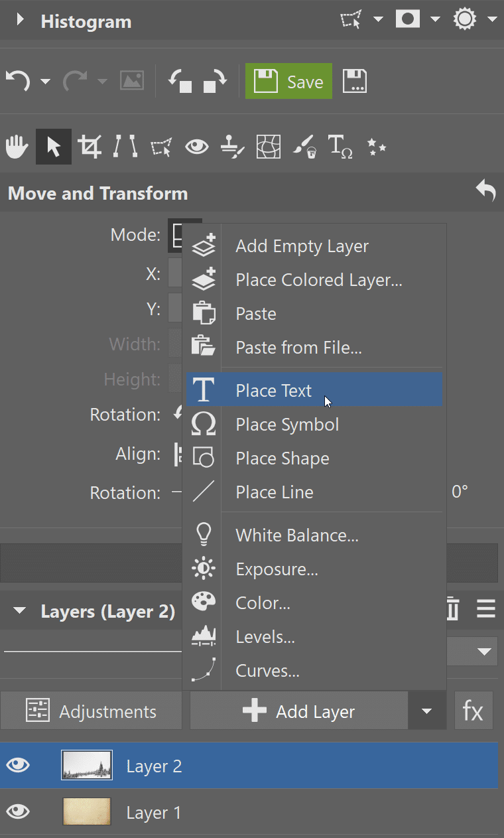Screen dimensions: 504x838
Task: Open the Add Layer dropdown arrow
Action: click(x=426, y=711)
